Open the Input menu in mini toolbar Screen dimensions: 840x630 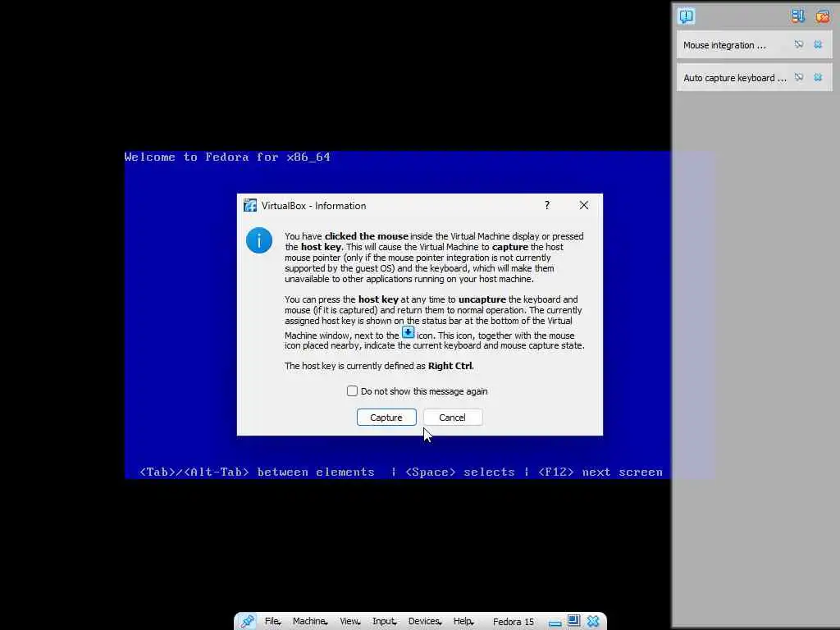coord(384,622)
